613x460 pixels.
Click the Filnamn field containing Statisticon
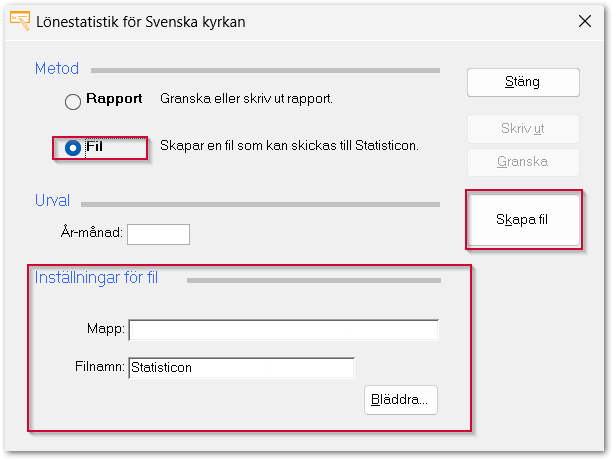click(242, 368)
